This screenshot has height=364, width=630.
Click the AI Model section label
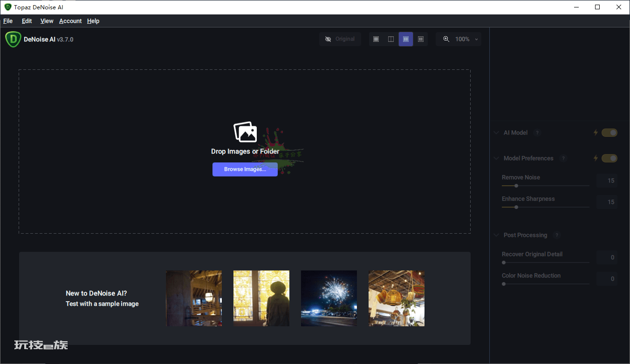(x=515, y=133)
